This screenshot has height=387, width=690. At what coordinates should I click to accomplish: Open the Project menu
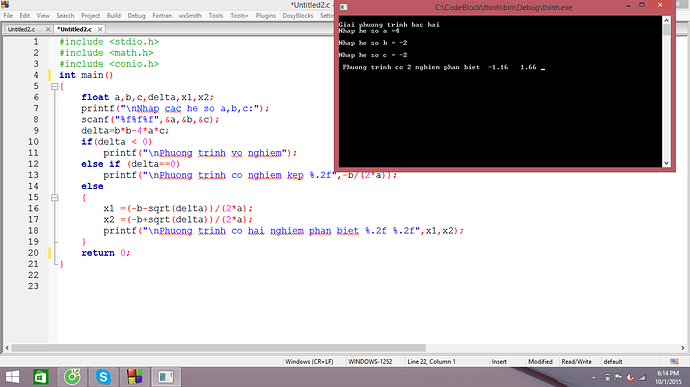point(91,15)
